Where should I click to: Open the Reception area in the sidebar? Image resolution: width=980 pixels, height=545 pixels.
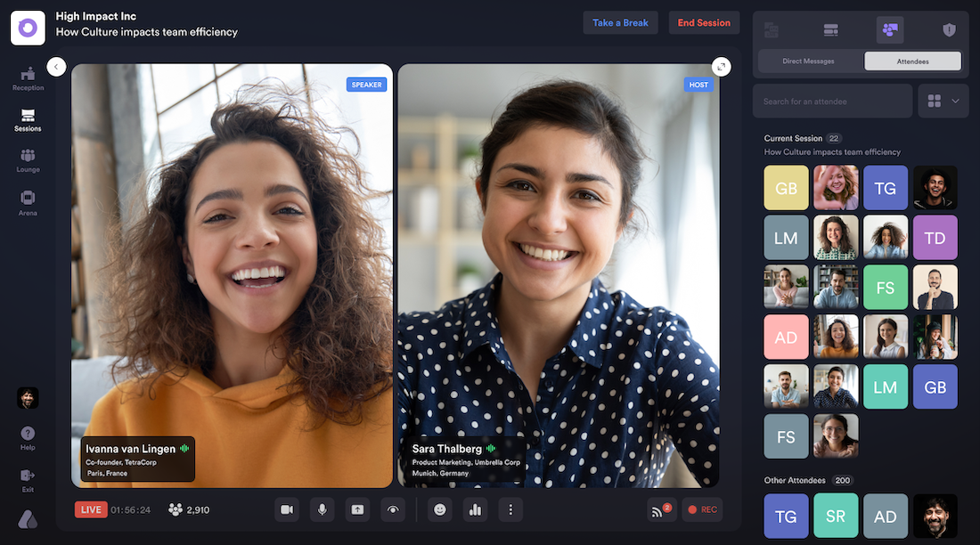(29, 78)
